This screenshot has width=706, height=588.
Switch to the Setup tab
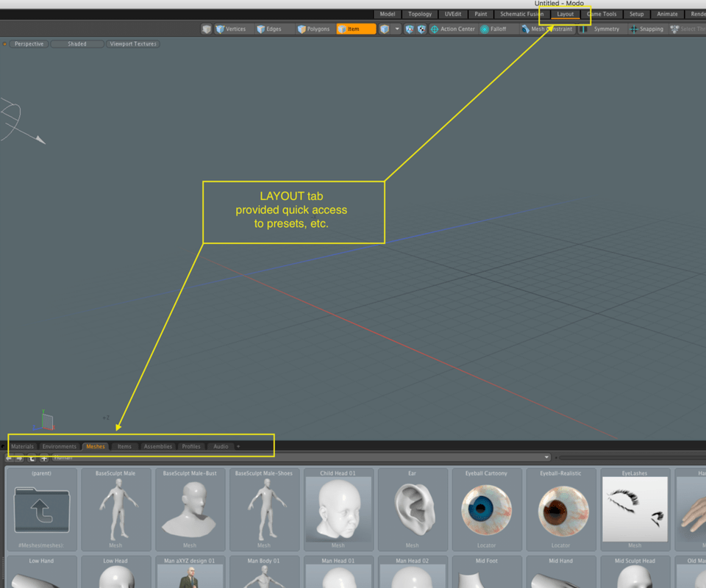pyautogui.click(x=636, y=14)
